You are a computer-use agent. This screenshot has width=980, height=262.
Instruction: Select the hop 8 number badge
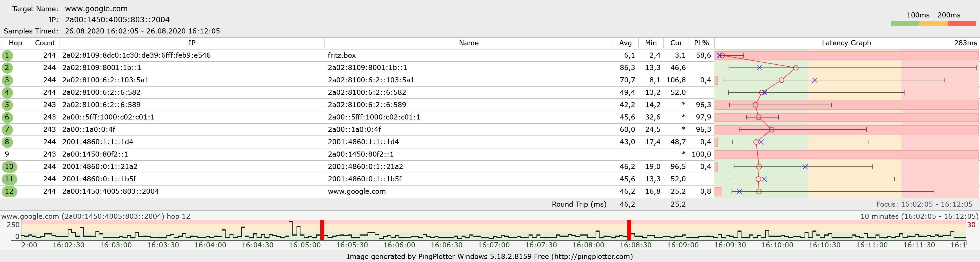pos(7,142)
